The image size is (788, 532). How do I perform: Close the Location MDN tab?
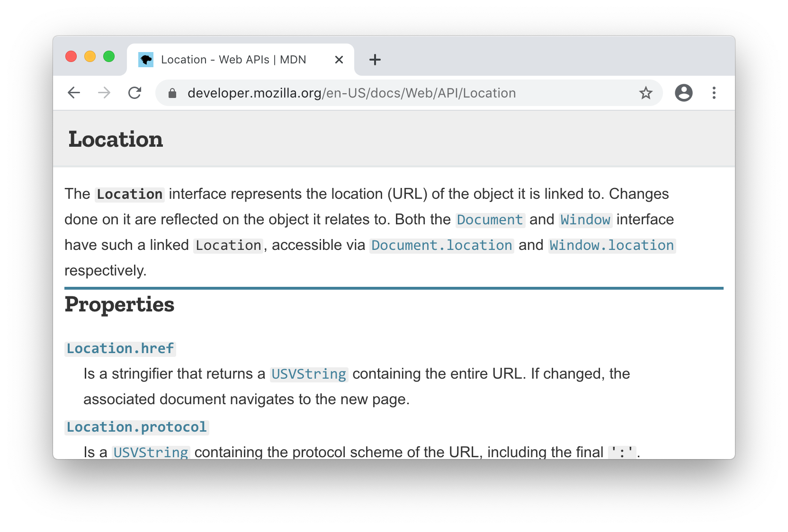339,60
